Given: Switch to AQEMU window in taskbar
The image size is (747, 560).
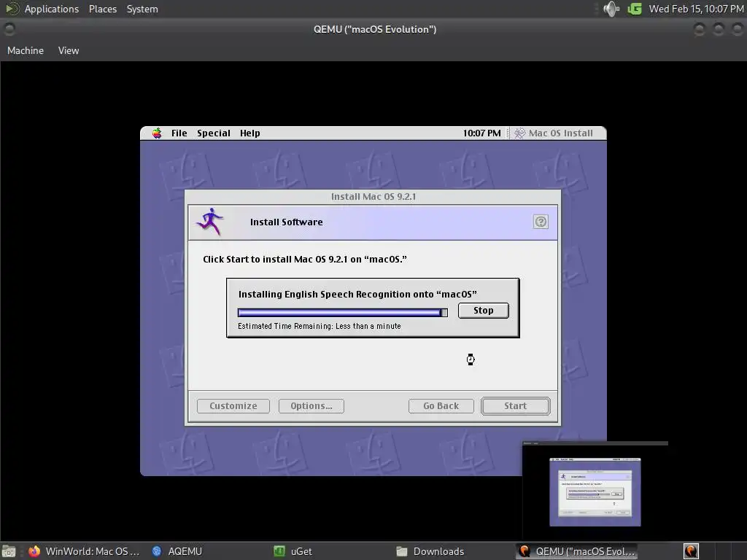Looking at the screenshot, I should coord(177,551).
